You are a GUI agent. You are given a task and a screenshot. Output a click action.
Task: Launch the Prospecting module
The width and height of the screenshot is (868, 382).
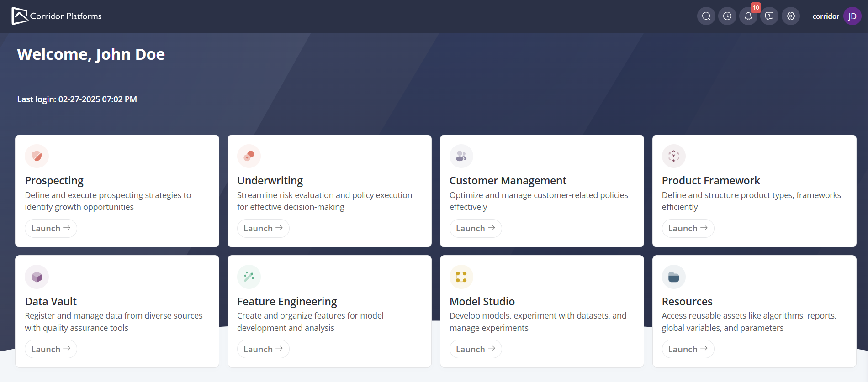[x=51, y=228]
